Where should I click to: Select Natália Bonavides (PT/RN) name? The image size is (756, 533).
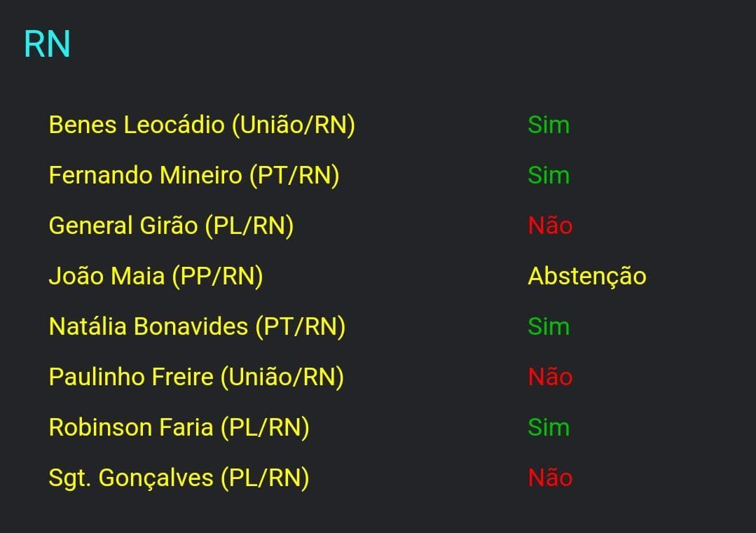point(197,327)
